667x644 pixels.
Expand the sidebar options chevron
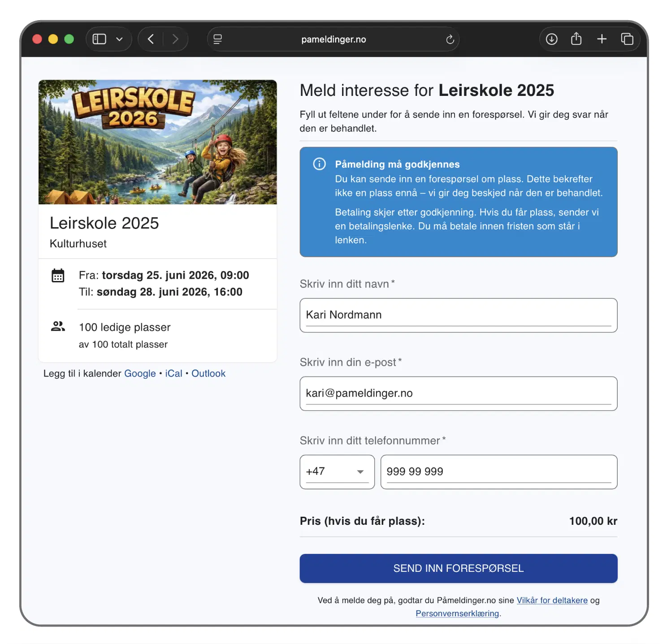coord(119,39)
